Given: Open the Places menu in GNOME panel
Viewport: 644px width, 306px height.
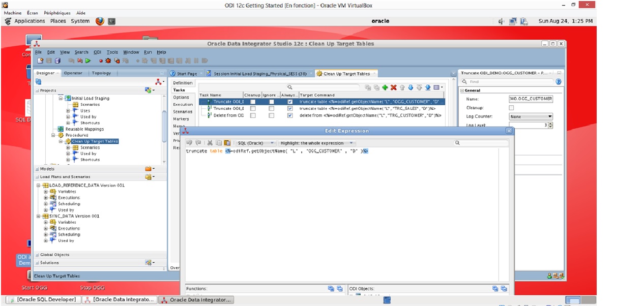Looking at the screenshot, I should (x=58, y=21).
